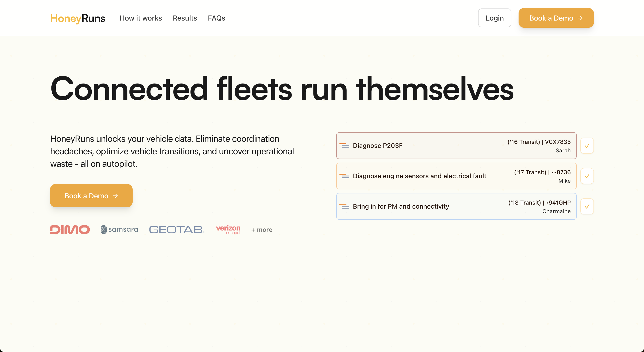Click the Verizon Connect logo
The image size is (644, 352).
(x=228, y=229)
